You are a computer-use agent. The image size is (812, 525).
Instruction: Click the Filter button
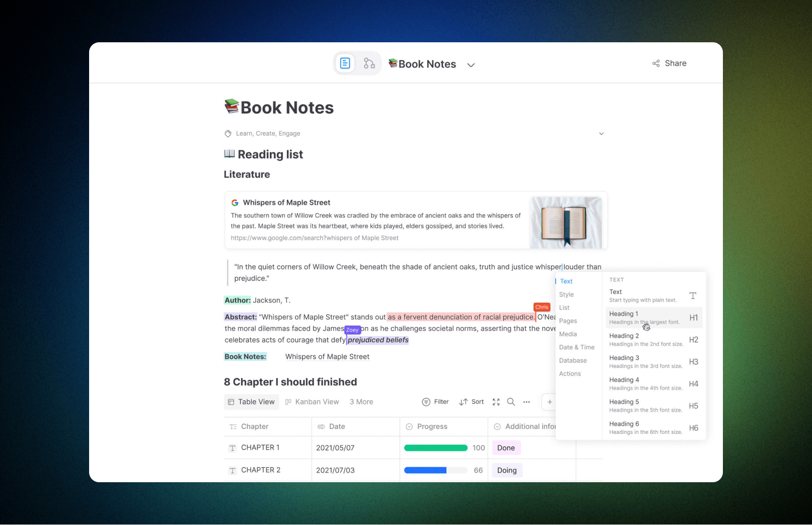pyautogui.click(x=435, y=402)
